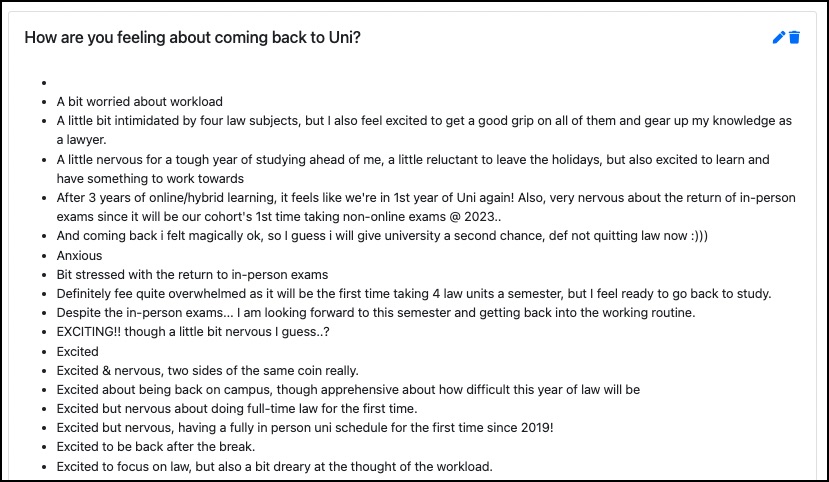The image size is (829, 482).
Task: Click 'Excited but nervous about doing full-time law'
Action: point(237,409)
